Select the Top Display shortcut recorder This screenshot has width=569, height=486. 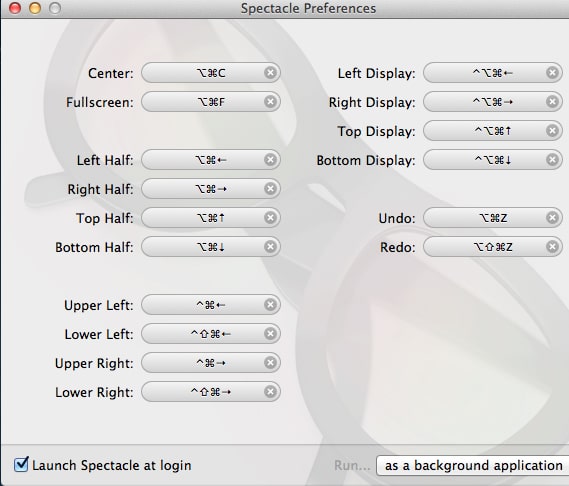click(x=493, y=131)
